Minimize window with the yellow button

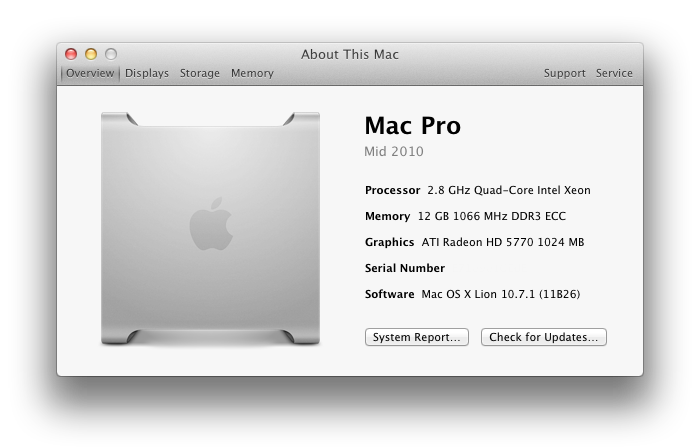[91, 54]
